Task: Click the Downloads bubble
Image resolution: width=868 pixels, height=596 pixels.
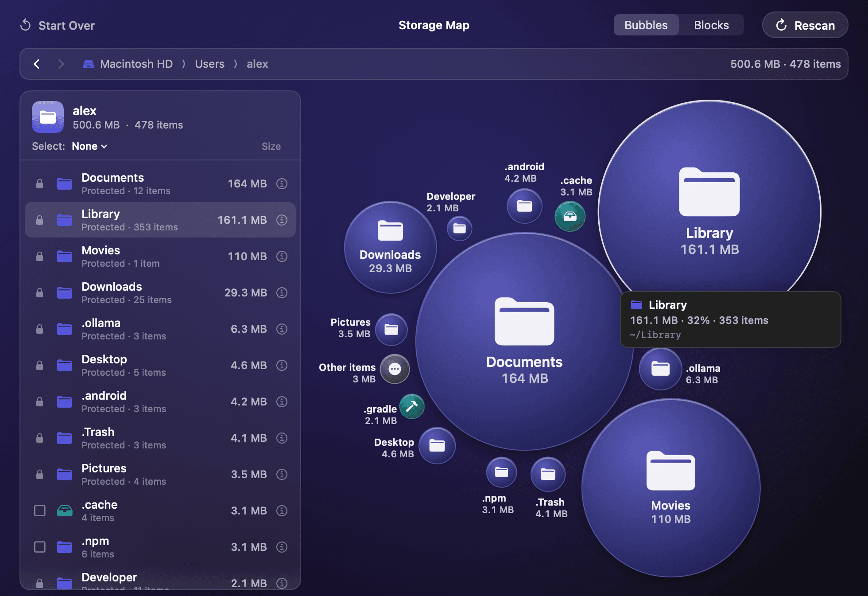Action: click(x=390, y=247)
